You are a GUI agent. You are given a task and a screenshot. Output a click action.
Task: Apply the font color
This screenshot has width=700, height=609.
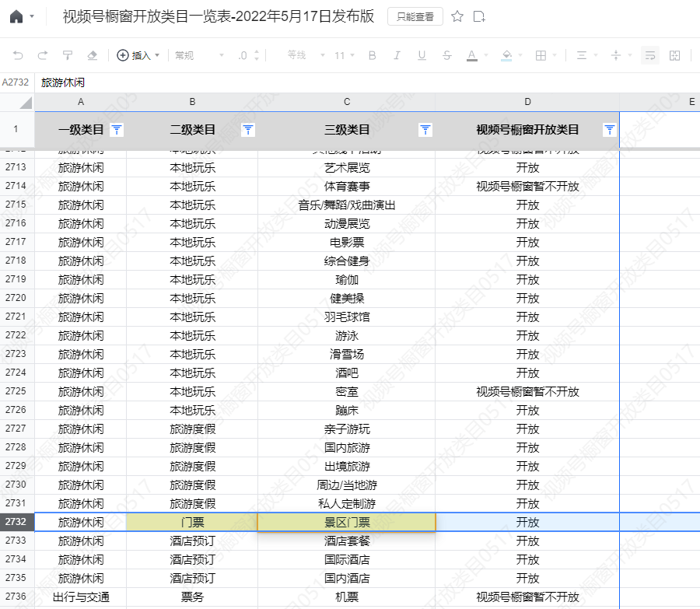coord(472,55)
